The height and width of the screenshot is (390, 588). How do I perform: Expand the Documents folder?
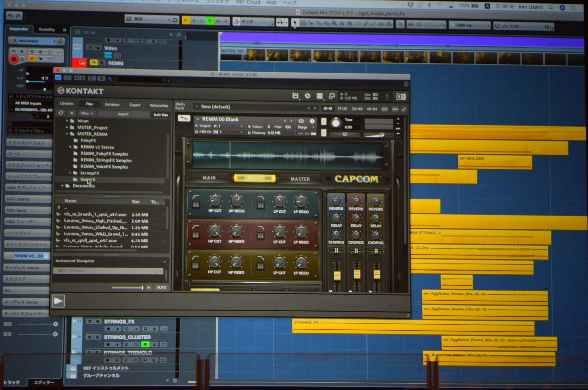point(62,186)
